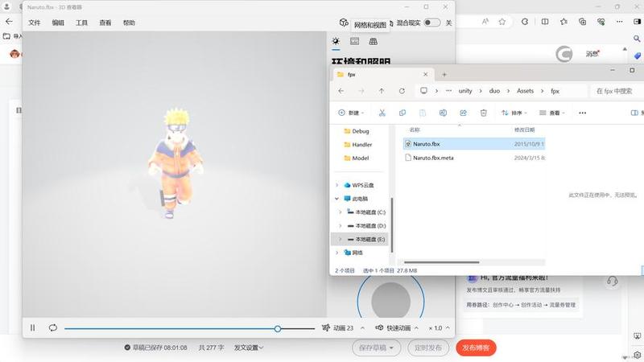Viewport: 644px width, 362px height.
Task: Click 定时发布 button in browser
Action: pos(428,348)
